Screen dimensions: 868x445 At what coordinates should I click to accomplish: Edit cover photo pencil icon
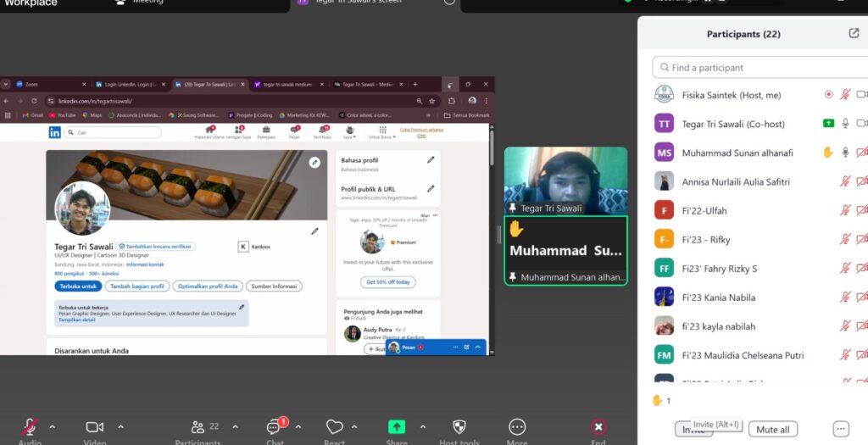pyautogui.click(x=314, y=162)
